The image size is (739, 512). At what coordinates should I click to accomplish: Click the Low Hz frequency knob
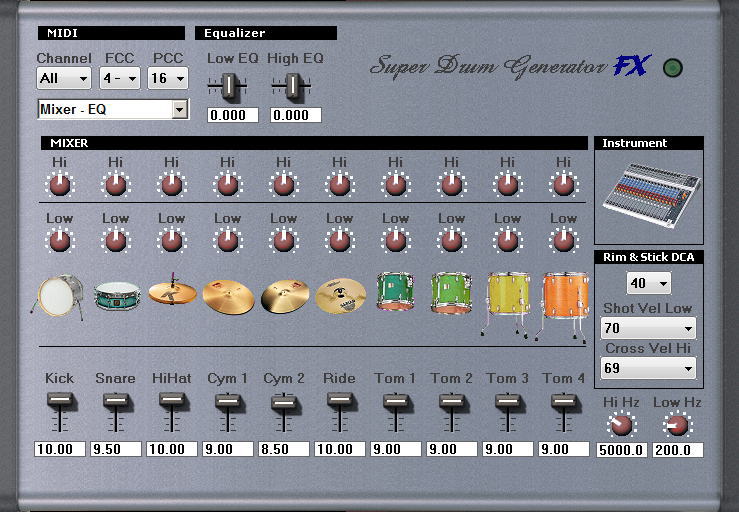(x=677, y=424)
